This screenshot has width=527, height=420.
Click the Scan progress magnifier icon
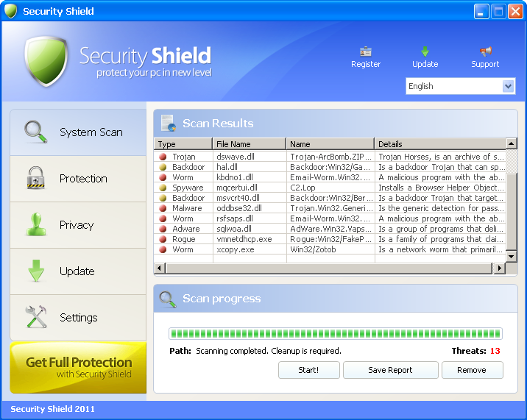click(168, 299)
